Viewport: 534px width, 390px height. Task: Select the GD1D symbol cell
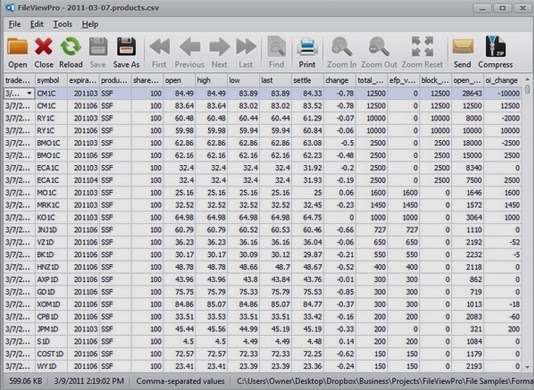[51, 292]
